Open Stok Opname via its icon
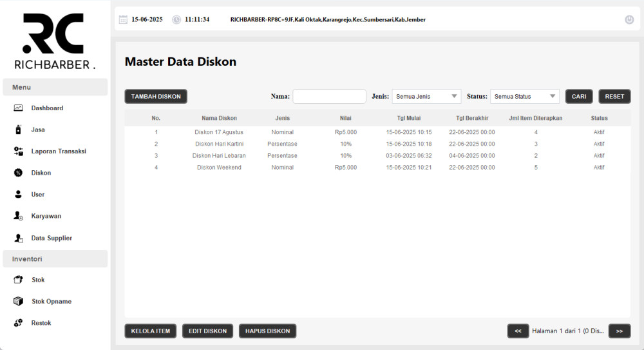This screenshot has height=350, width=644. click(19, 301)
